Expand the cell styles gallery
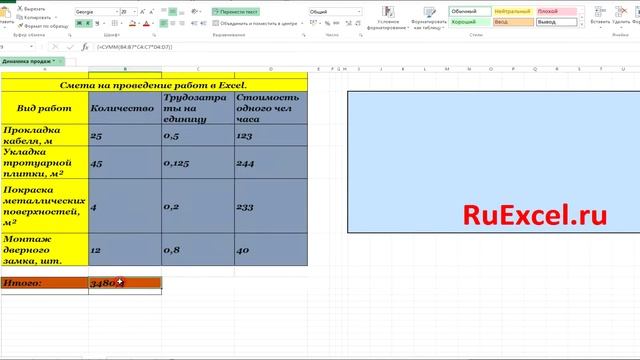The image size is (640, 360). (582, 24)
